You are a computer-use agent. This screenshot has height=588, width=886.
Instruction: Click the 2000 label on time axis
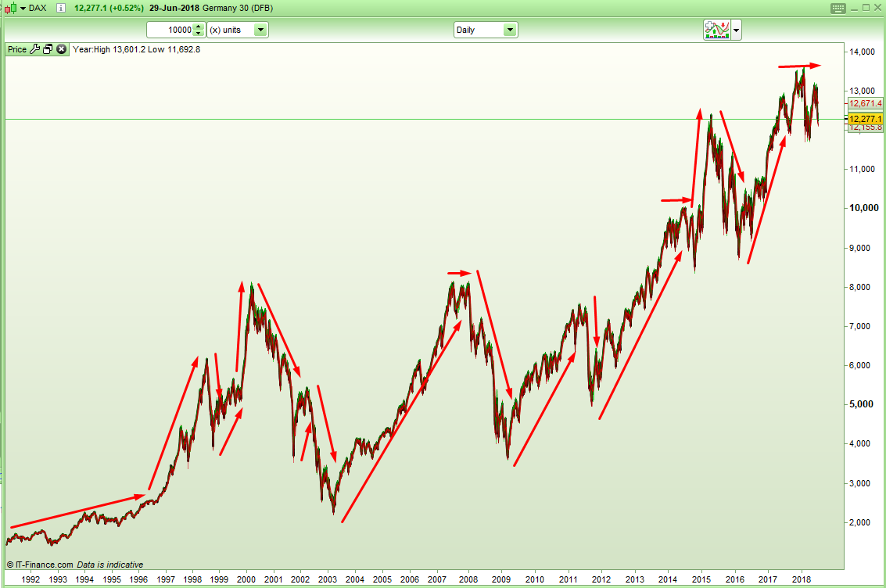tap(246, 579)
